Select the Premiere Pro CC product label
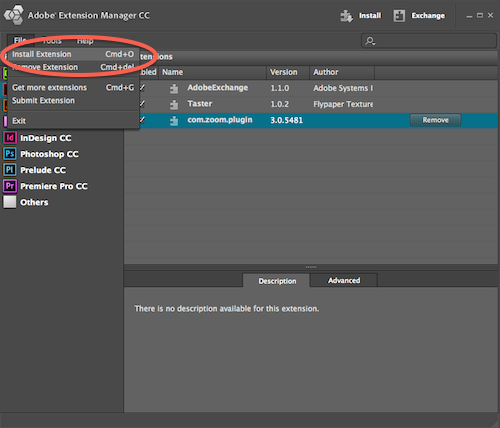Image resolution: width=500 pixels, height=428 pixels. [x=54, y=186]
